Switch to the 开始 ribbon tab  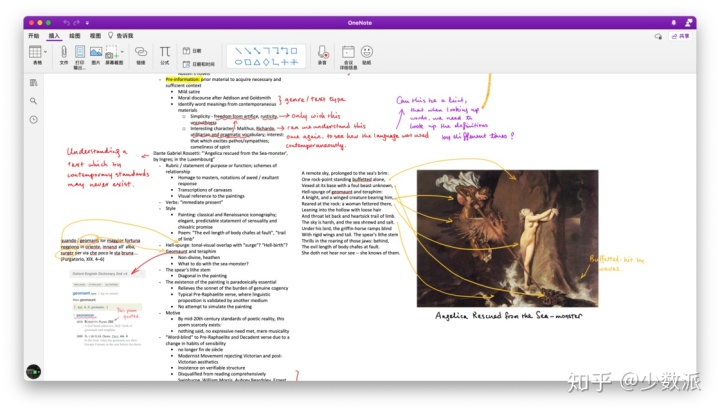[34, 36]
